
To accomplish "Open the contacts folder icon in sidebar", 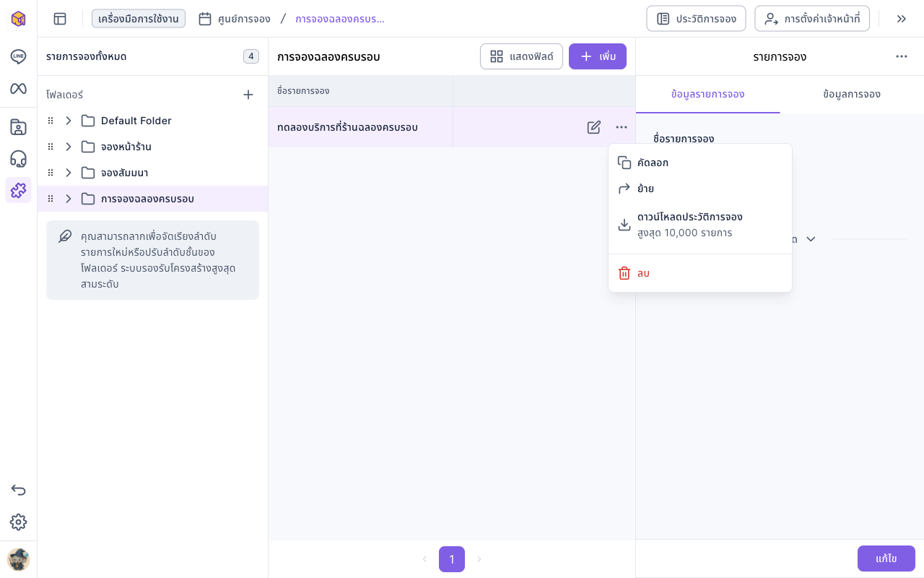I will coord(18,127).
